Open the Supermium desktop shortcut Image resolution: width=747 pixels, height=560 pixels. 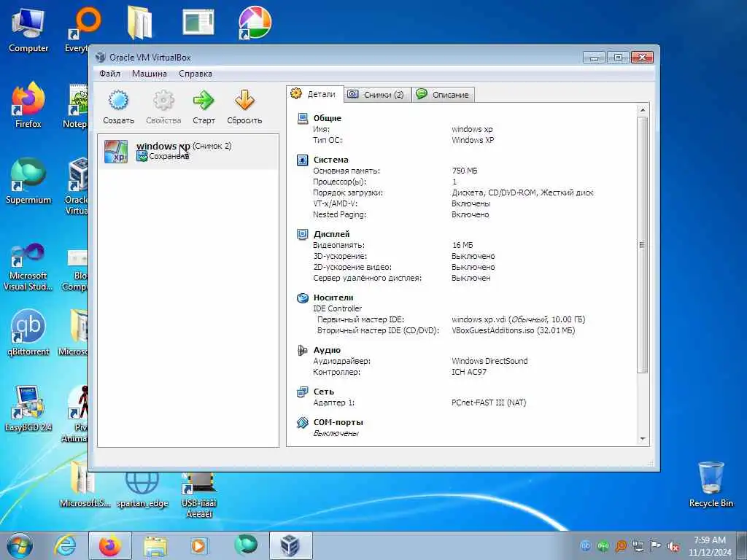tap(28, 181)
